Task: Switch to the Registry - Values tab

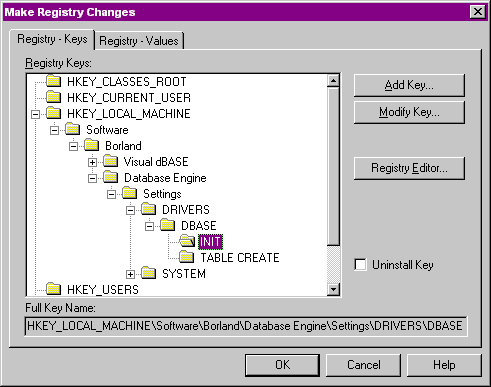Action: 139,41
